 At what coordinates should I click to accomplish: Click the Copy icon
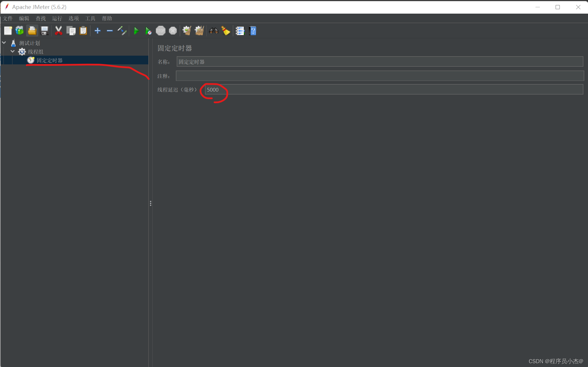click(71, 31)
